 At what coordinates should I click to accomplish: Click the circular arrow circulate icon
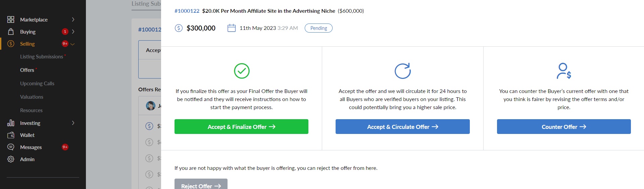402,71
